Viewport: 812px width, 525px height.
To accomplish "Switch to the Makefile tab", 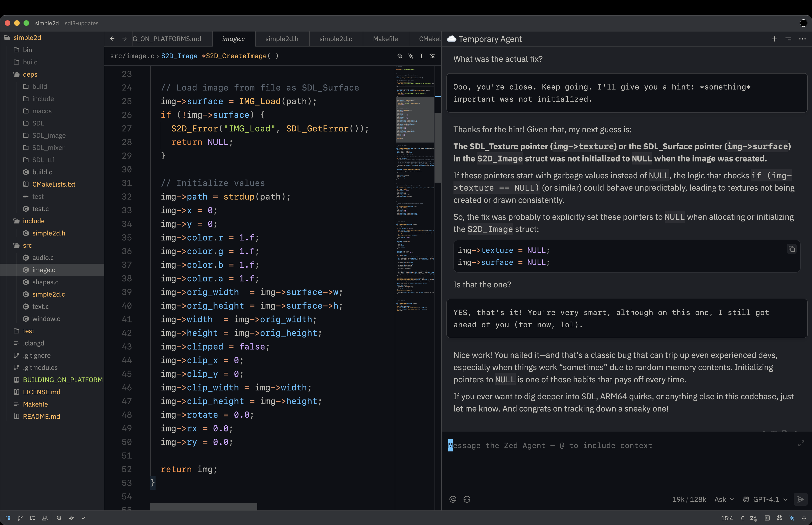I will pos(385,39).
